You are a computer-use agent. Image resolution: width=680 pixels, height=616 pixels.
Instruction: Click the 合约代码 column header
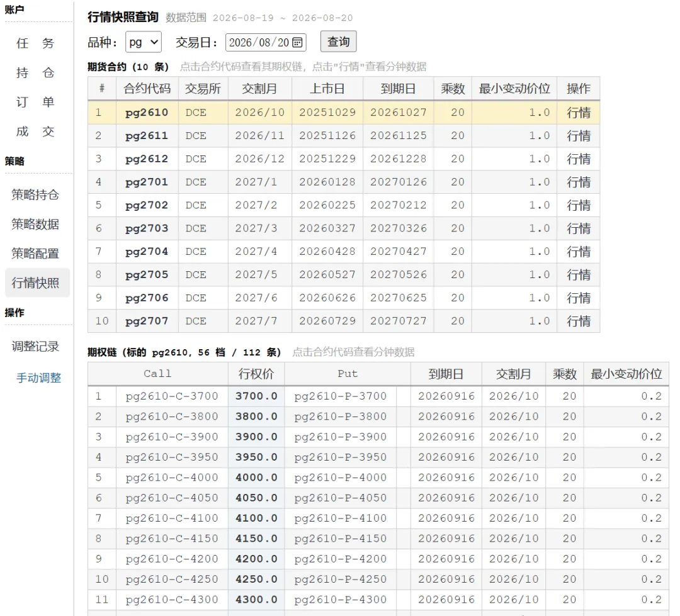(x=147, y=89)
